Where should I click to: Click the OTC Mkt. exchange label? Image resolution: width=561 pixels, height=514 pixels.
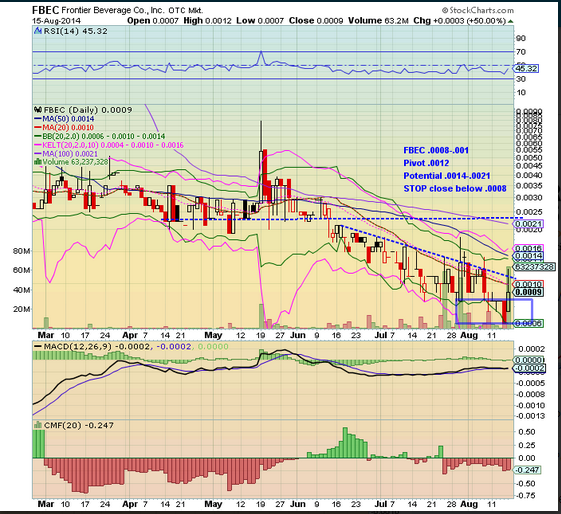click(x=186, y=11)
